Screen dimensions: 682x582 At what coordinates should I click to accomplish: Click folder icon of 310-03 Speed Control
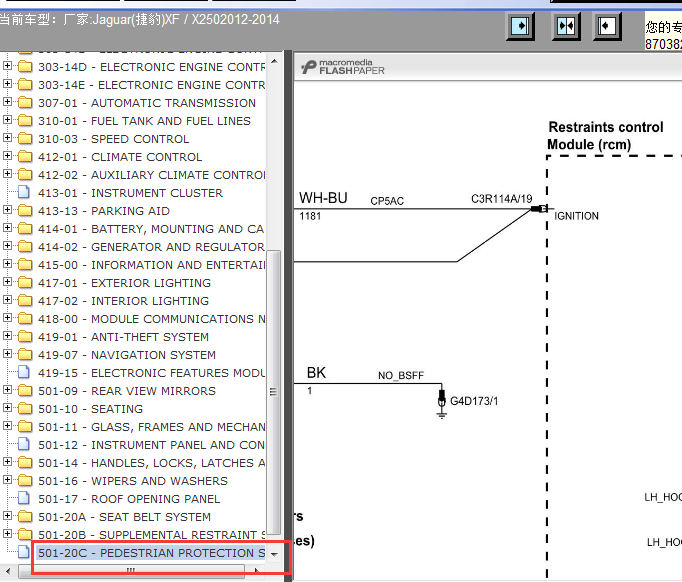(x=25, y=139)
